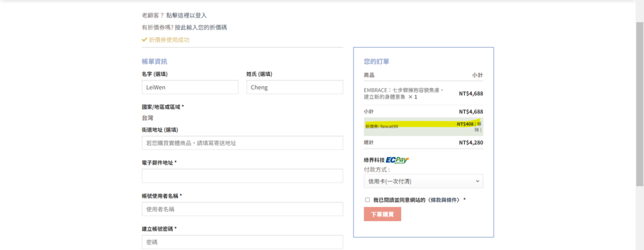
Task: Check the terms and conditions agreement box
Action: click(x=367, y=200)
